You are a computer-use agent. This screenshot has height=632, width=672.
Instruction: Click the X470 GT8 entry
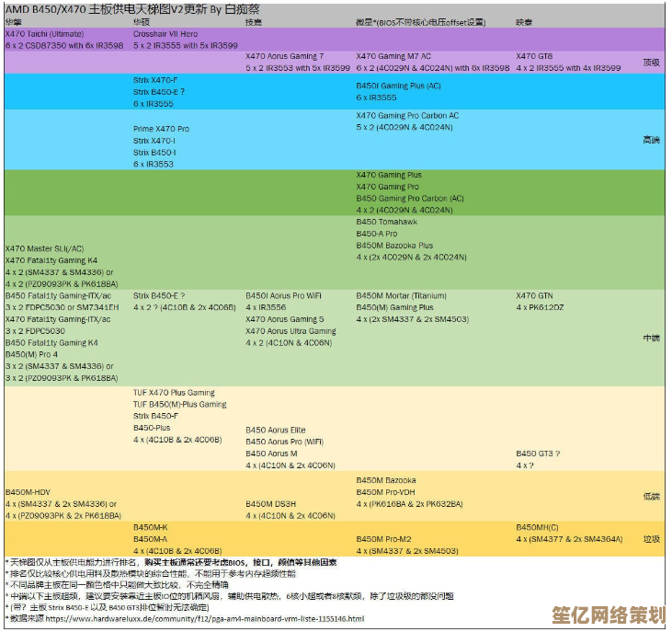(x=535, y=56)
